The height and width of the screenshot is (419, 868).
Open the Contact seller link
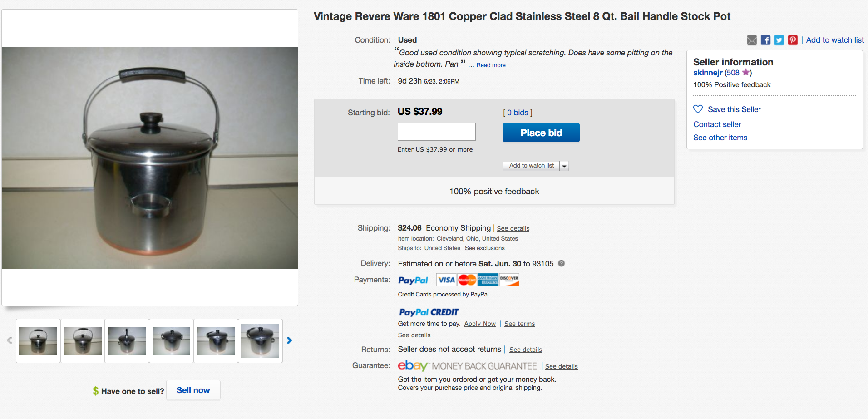click(x=716, y=124)
